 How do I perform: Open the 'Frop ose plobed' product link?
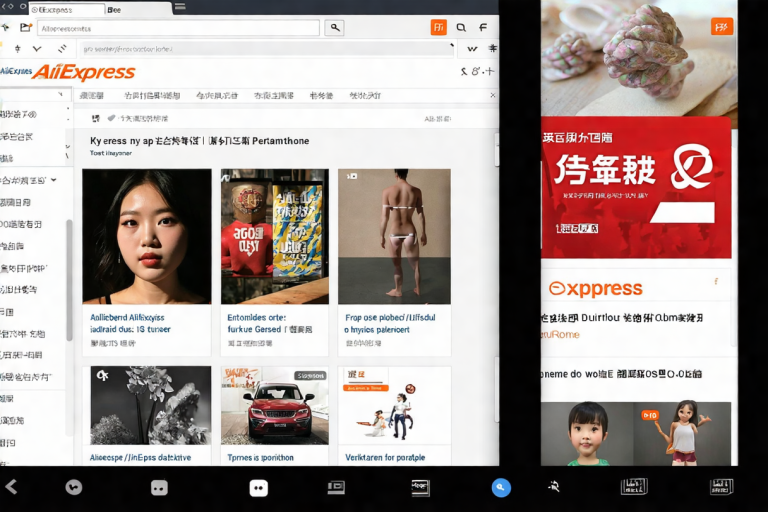pyautogui.click(x=390, y=323)
